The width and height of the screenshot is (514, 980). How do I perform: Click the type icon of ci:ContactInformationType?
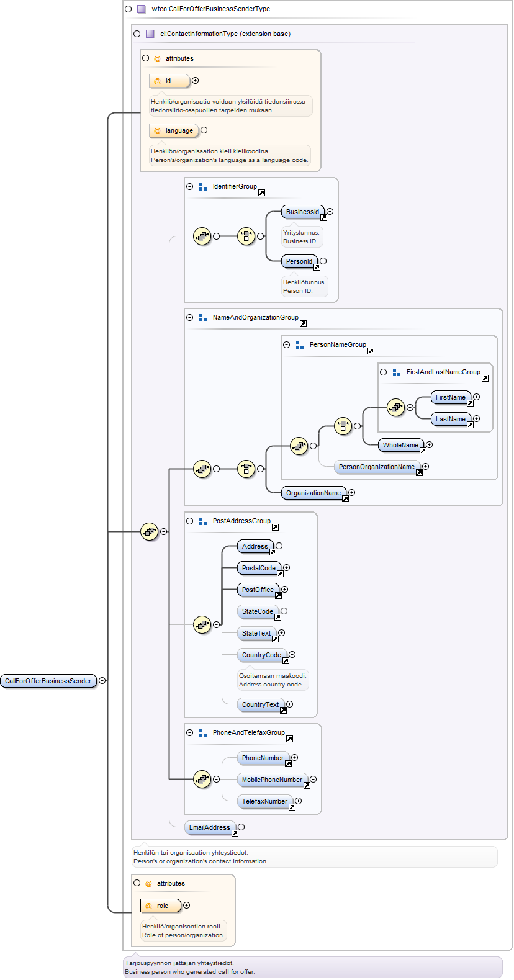pyautogui.click(x=150, y=34)
